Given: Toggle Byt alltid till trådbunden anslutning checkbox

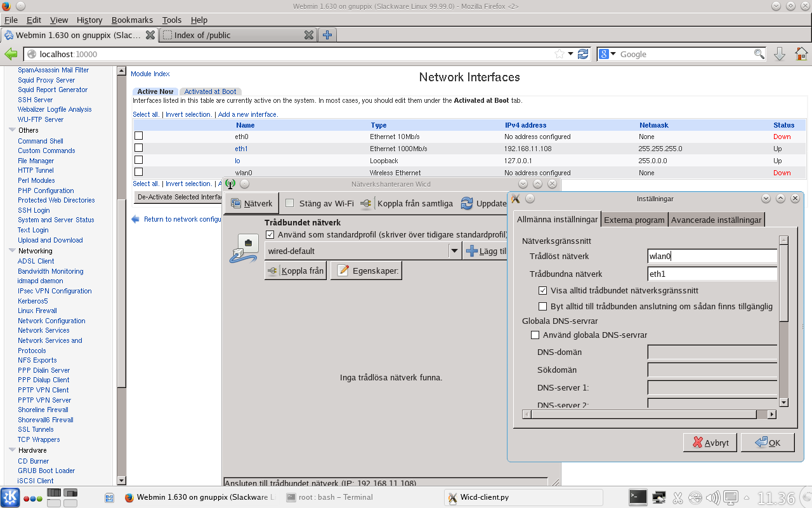Looking at the screenshot, I should tap(542, 306).
